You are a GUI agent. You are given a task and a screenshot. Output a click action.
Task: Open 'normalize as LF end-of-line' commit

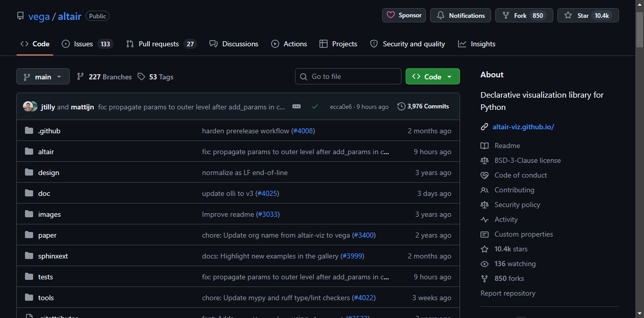point(245,172)
